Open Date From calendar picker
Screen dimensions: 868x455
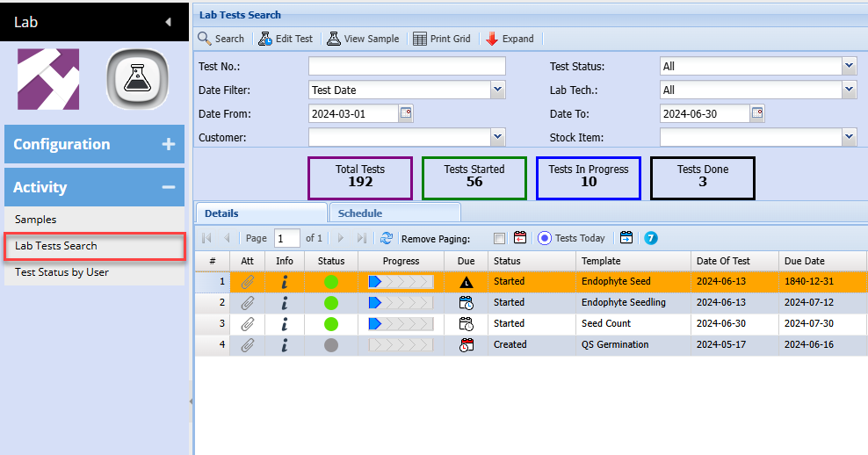click(x=406, y=113)
